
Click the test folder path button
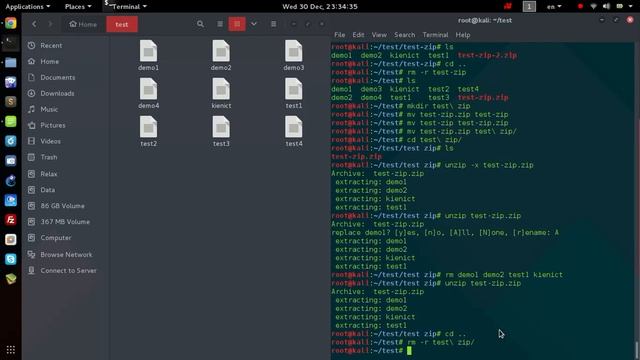122,24
